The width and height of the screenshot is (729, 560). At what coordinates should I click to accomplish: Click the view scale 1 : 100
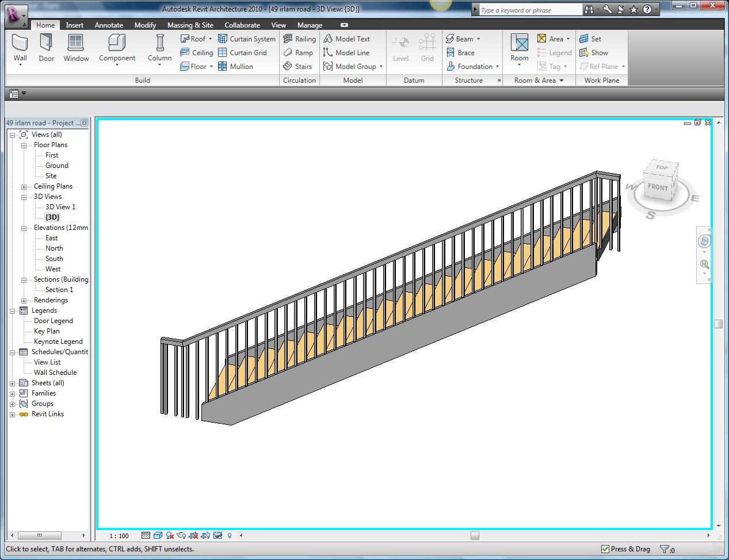pos(119,536)
